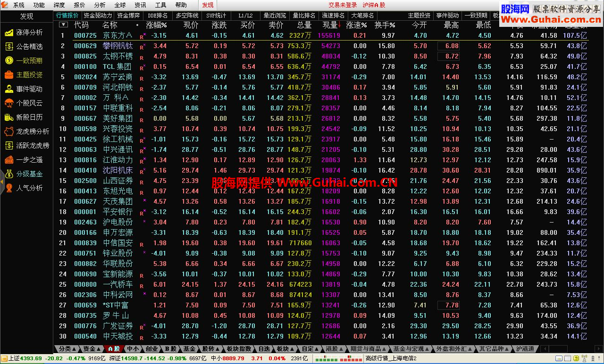The height and width of the screenshot is (364, 604).
Task: Select the 攀钢钒钛 stock name
Action: pos(118,46)
